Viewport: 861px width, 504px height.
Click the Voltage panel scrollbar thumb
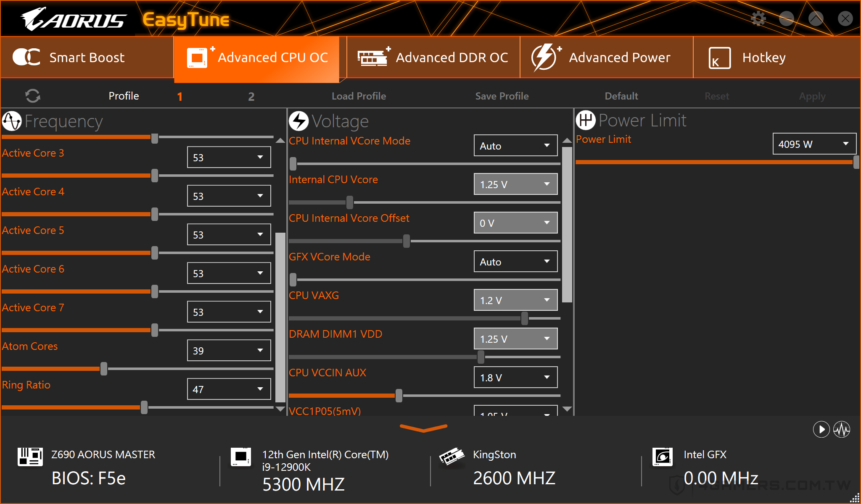[567, 225]
